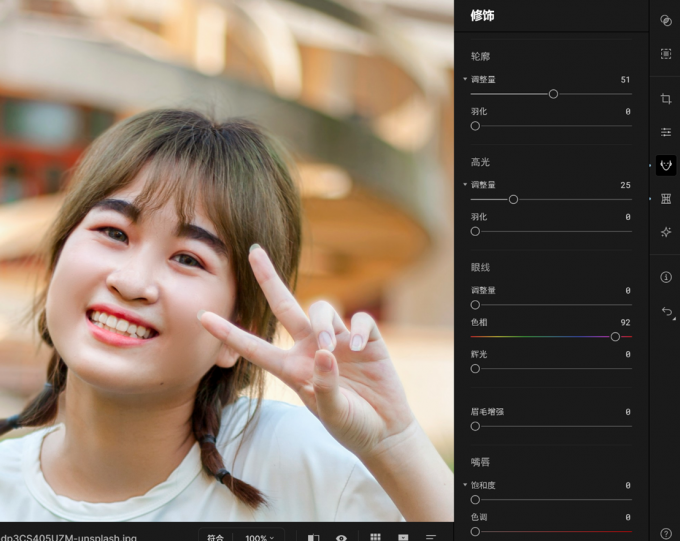The height and width of the screenshot is (541, 680).
Task: Toggle the eye preview icon
Action: pos(341,538)
